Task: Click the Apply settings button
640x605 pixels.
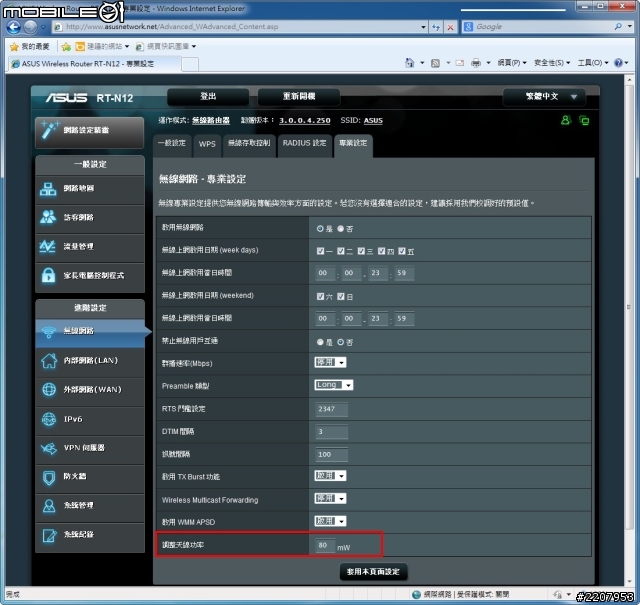Action: point(373,572)
